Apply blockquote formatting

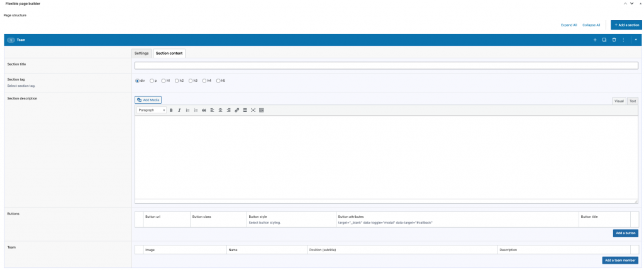pyautogui.click(x=204, y=110)
